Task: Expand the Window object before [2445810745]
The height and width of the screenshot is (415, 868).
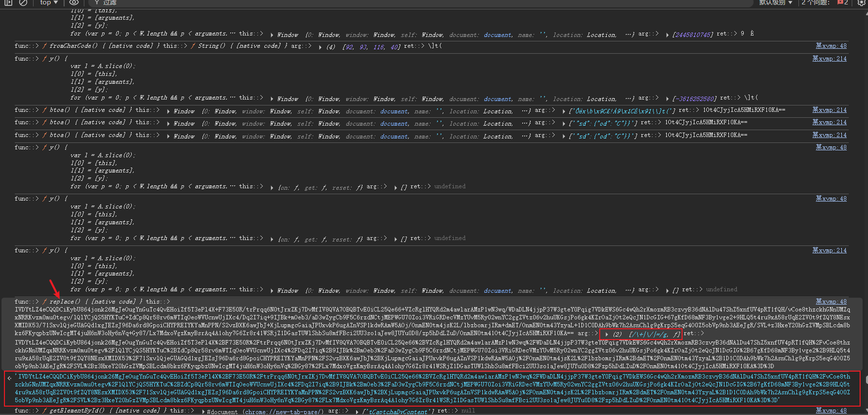Action: point(272,35)
